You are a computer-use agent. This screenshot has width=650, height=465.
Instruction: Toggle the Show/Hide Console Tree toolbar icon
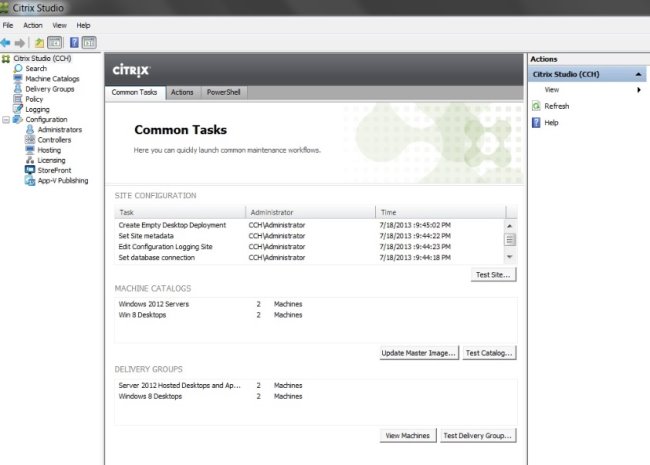coord(55,43)
